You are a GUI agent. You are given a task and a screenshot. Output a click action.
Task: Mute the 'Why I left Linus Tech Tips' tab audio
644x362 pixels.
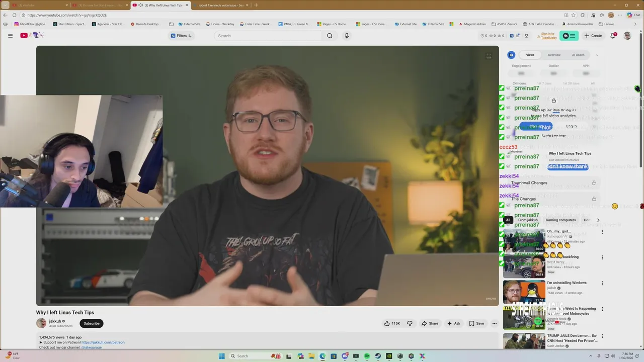tap(140, 5)
